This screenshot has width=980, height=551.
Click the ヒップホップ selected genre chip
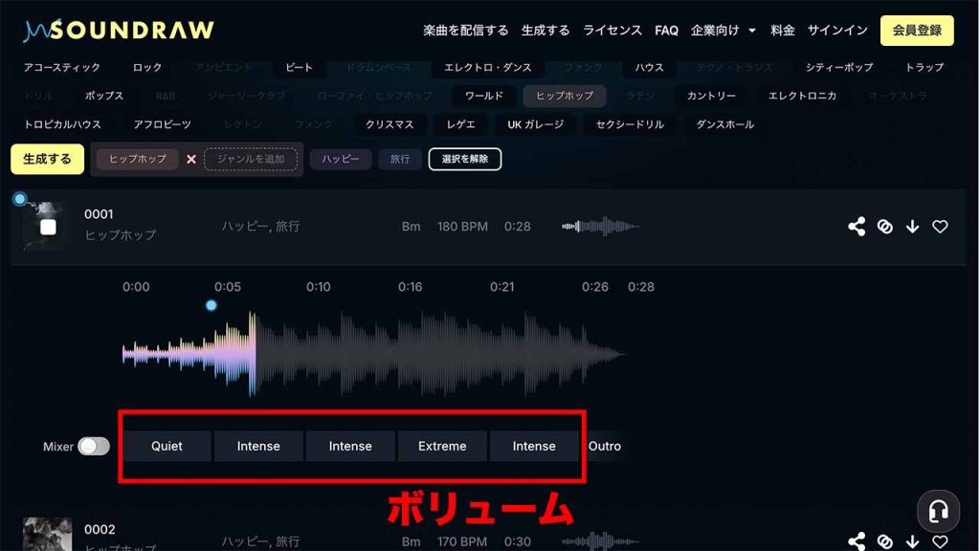(x=138, y=160)
